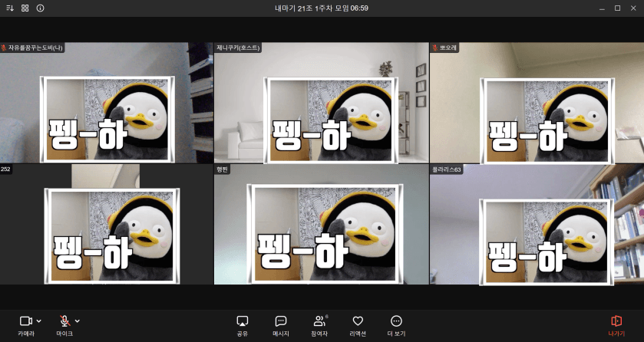Click meeting title 내마기 21조 1주차 모임
This screenshot has height=342, width=644.
[x=312, y=8]
